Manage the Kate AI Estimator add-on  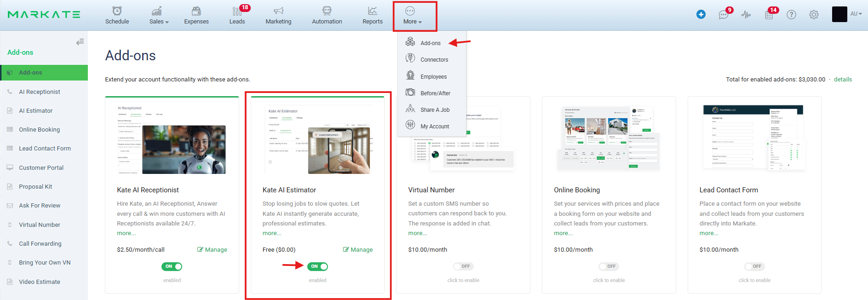358,249
